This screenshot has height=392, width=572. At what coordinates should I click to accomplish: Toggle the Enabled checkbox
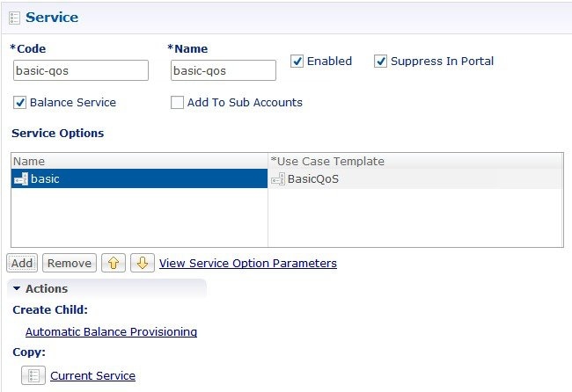point(297,62)
